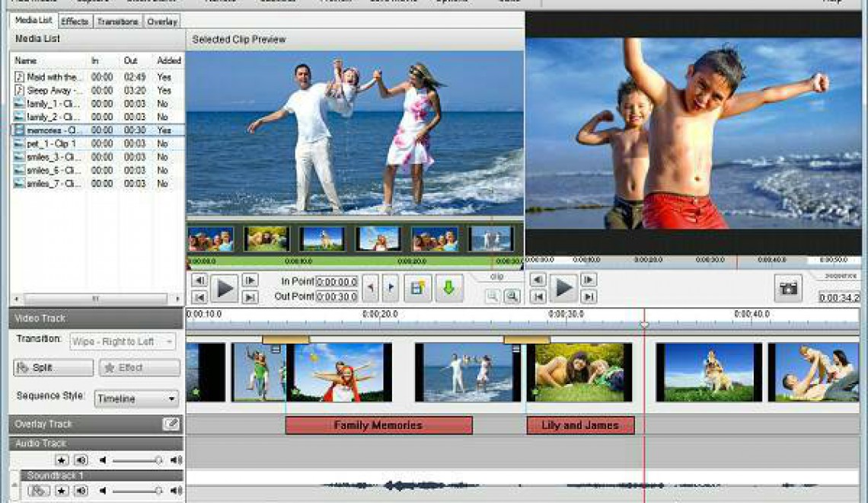Image resolution: width=868 pixels, height=503 pixels.
Task: Zoom out the clip timeline
Action: (492, 296)
